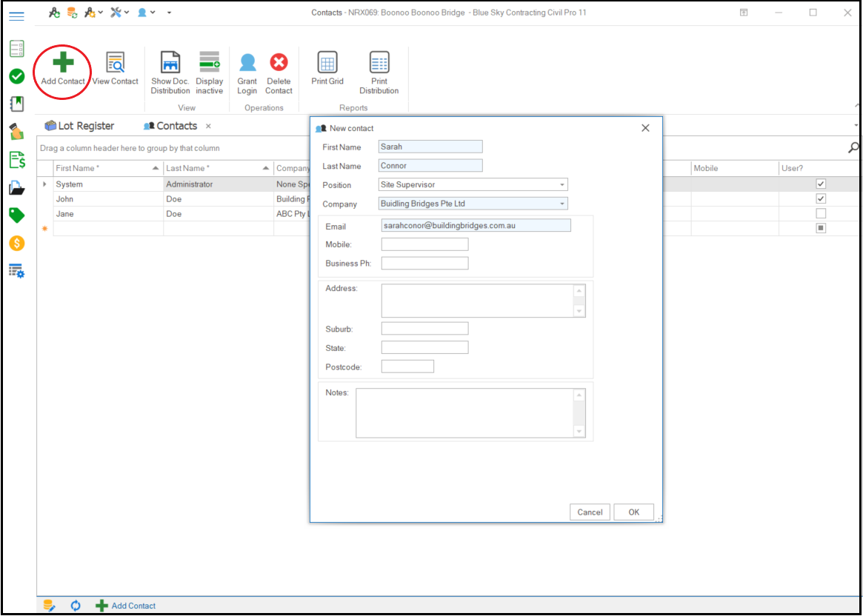Expand the System Administrator row arrow
This screenshot has width=863, height=616.
[x=44, y=184]
